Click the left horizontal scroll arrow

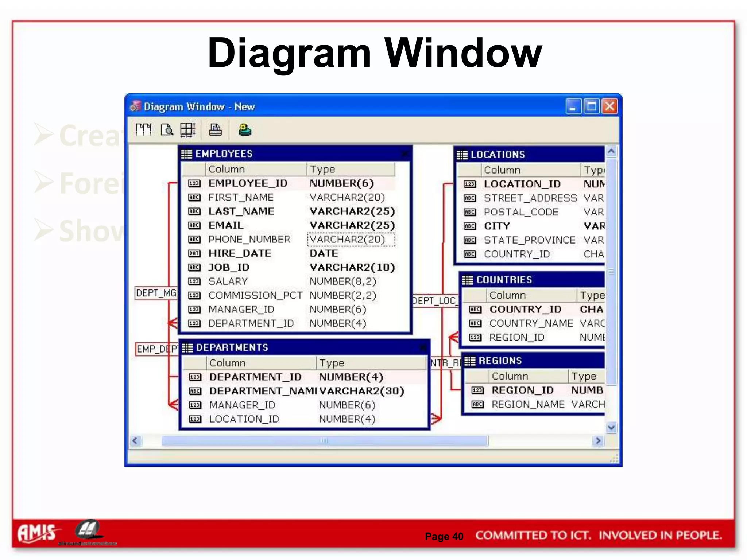[x=135, y=441]
